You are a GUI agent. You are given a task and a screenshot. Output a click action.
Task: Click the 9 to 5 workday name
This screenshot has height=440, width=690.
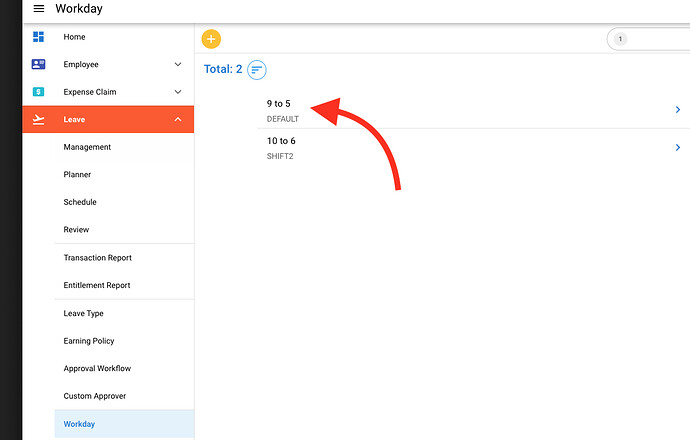point(279,104)
